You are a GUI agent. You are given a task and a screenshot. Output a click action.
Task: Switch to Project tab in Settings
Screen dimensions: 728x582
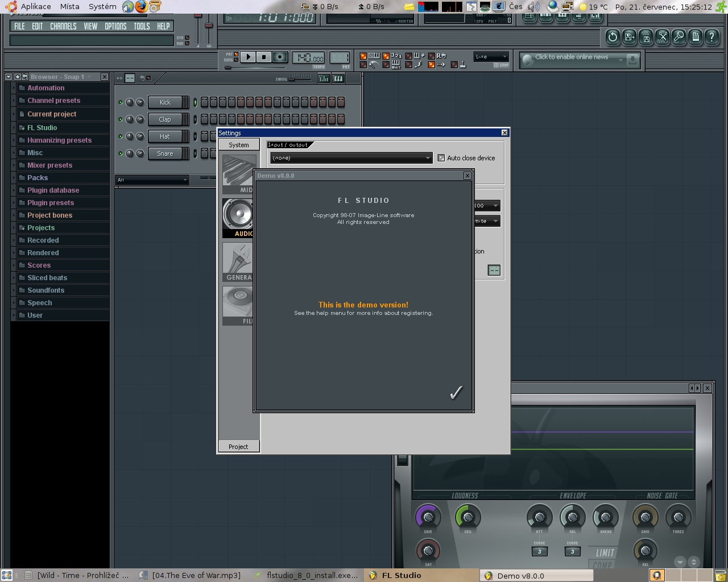[239, 447]
